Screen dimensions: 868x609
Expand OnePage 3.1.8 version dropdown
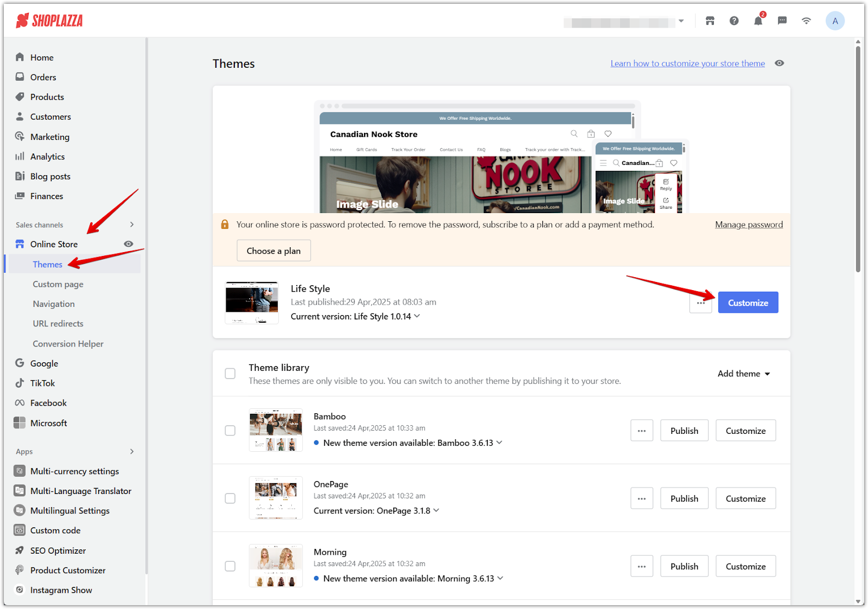coord(437,510)
